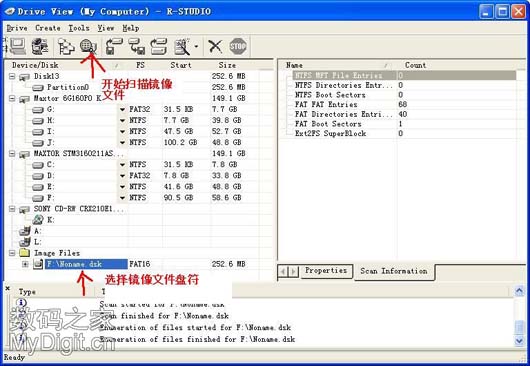Sort by the Size column header

(227, 65)
